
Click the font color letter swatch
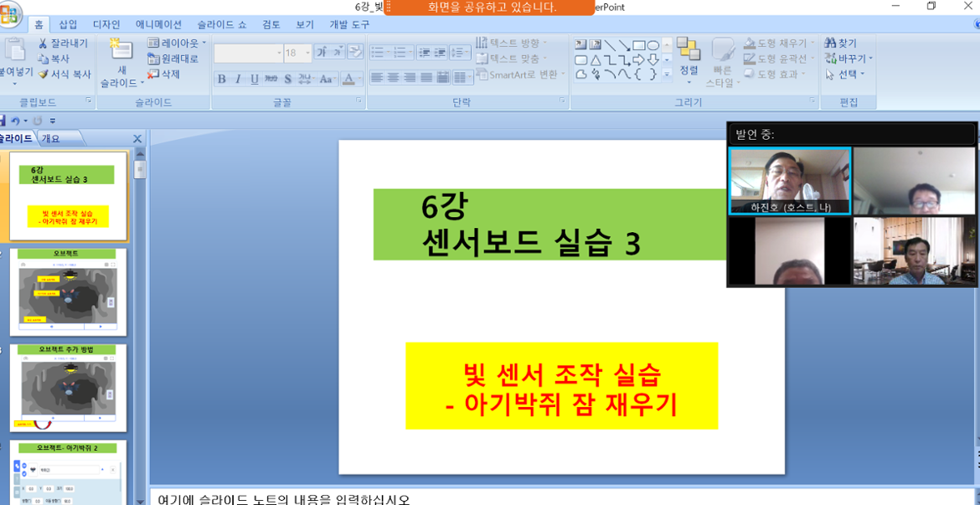point(348,79)
